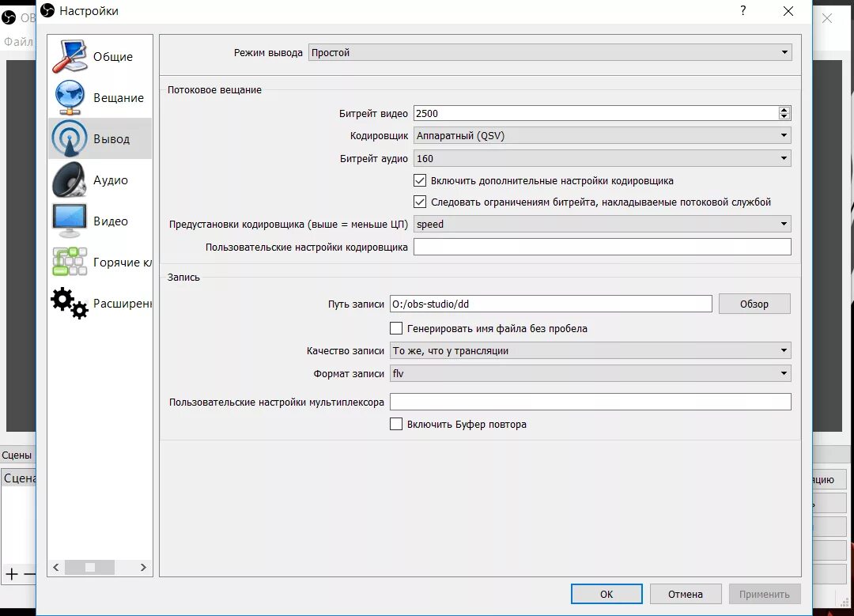
Task: Click the Путь записи path field
Action: click(x=550, y=304)
